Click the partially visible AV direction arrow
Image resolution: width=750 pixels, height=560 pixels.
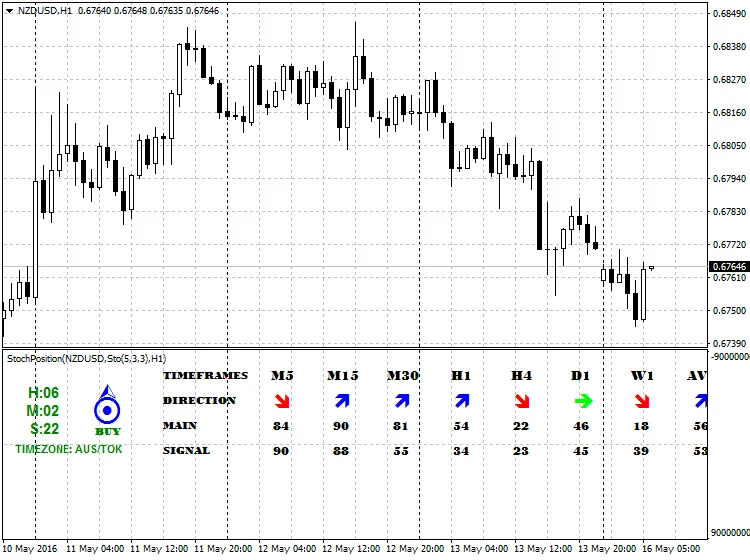[701, 401]
